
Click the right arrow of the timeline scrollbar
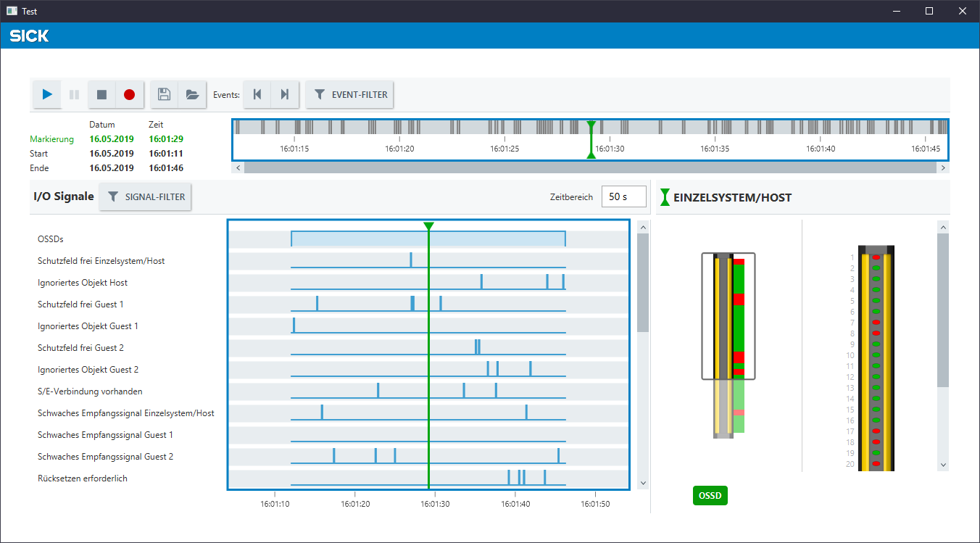pyautogui.click(x=943, y=167)
